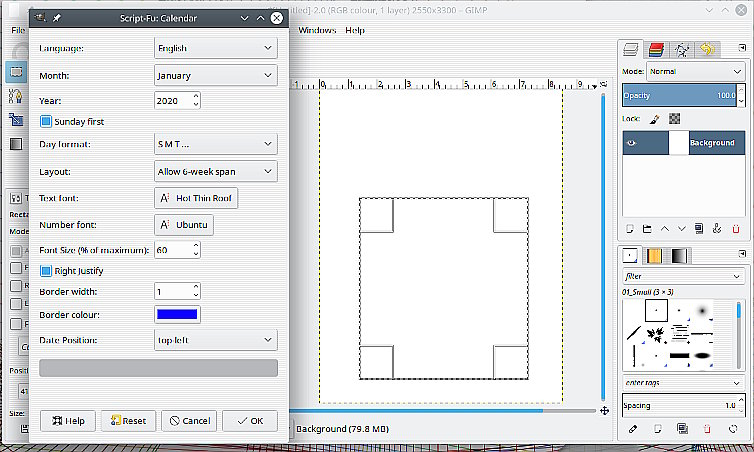The image size is (754, 452).
Task: Click the blue Border colour swatch
Action: pos(177,315)
